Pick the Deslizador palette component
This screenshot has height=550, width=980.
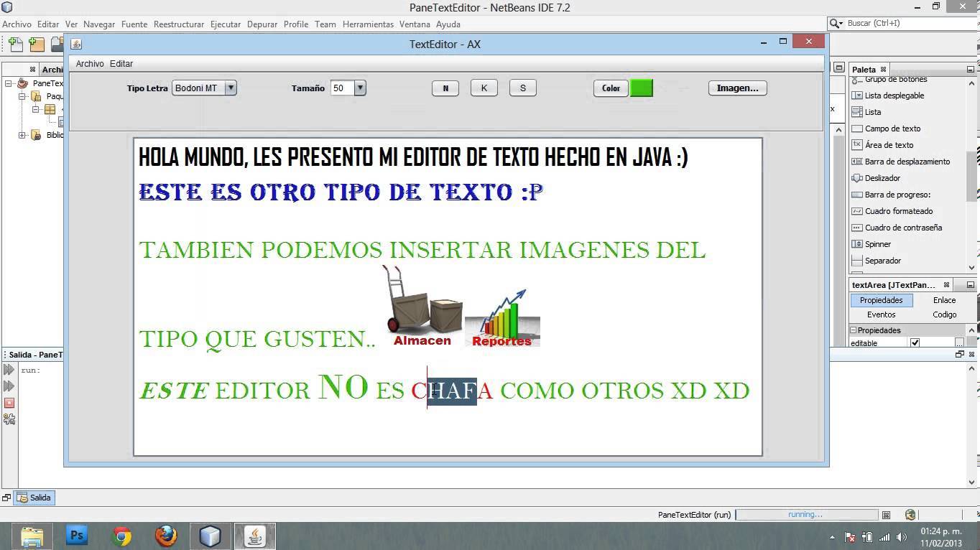875,178
